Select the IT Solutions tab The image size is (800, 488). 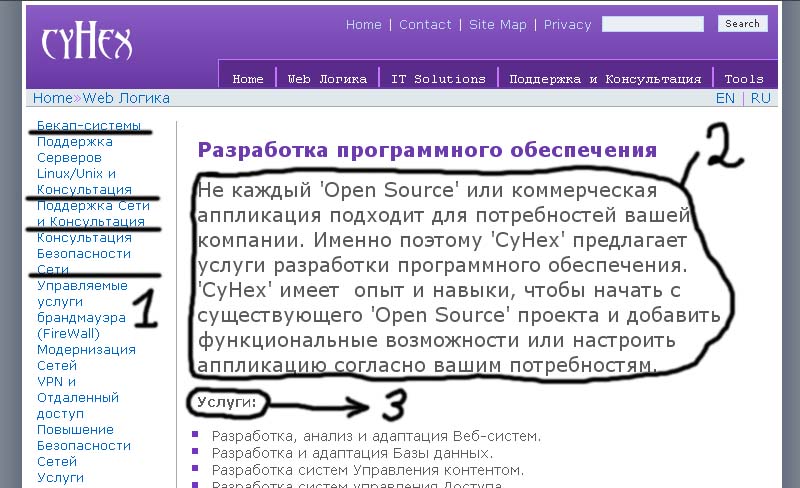point(438,79)
